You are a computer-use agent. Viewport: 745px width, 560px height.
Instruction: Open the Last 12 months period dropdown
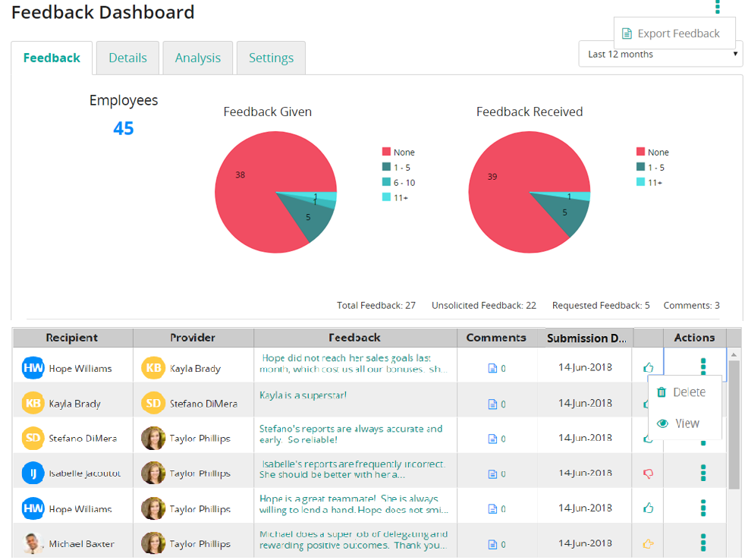[x=661, y=54]
